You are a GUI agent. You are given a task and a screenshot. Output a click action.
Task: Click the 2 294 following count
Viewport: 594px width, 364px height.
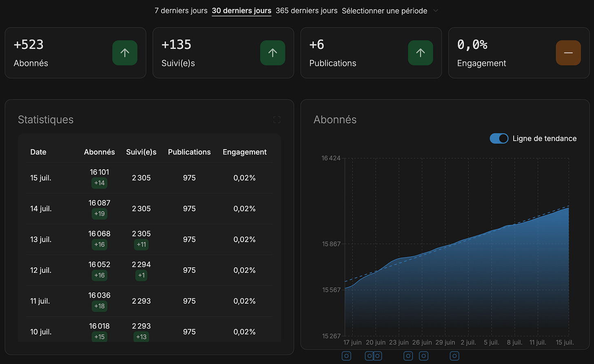[x=141, y=265]
